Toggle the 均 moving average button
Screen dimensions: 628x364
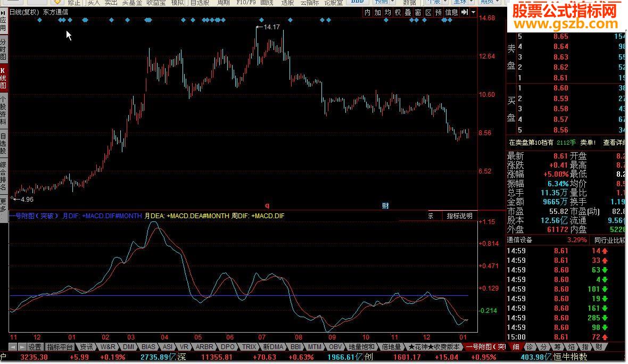point(387,12)
